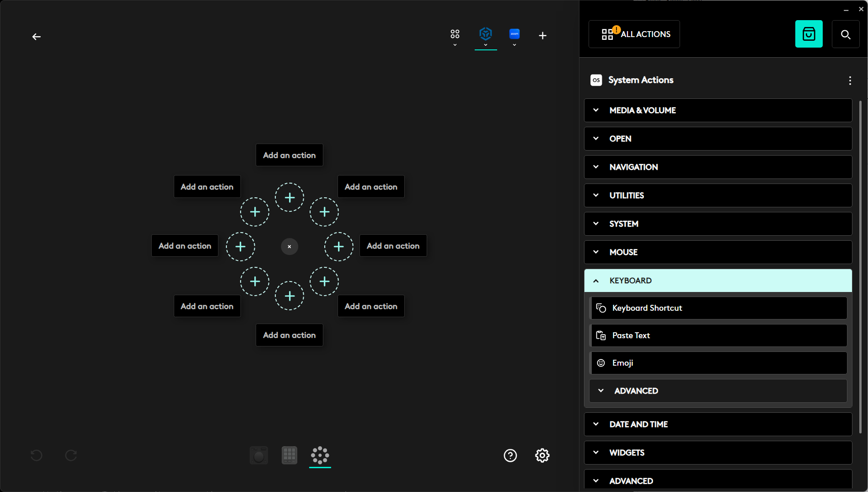Open the ALL ACTIONS menu

[634, 34]
